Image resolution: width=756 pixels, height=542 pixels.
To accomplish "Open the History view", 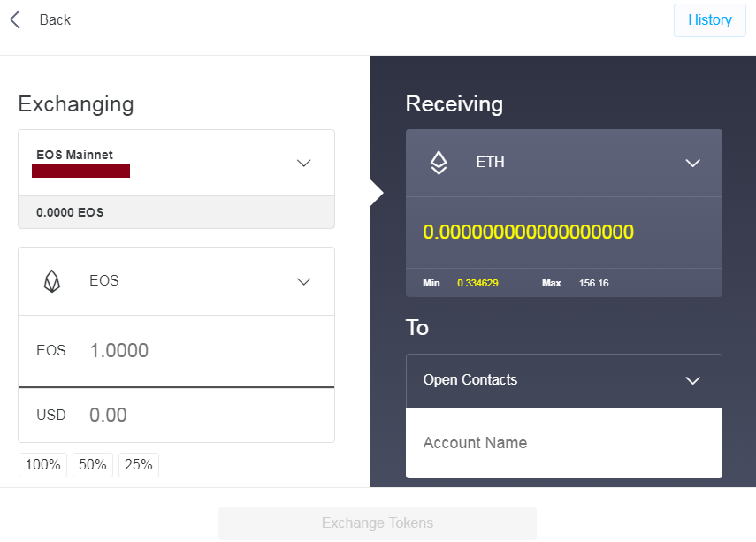I will pyautogui.click(x=710, y=19).
